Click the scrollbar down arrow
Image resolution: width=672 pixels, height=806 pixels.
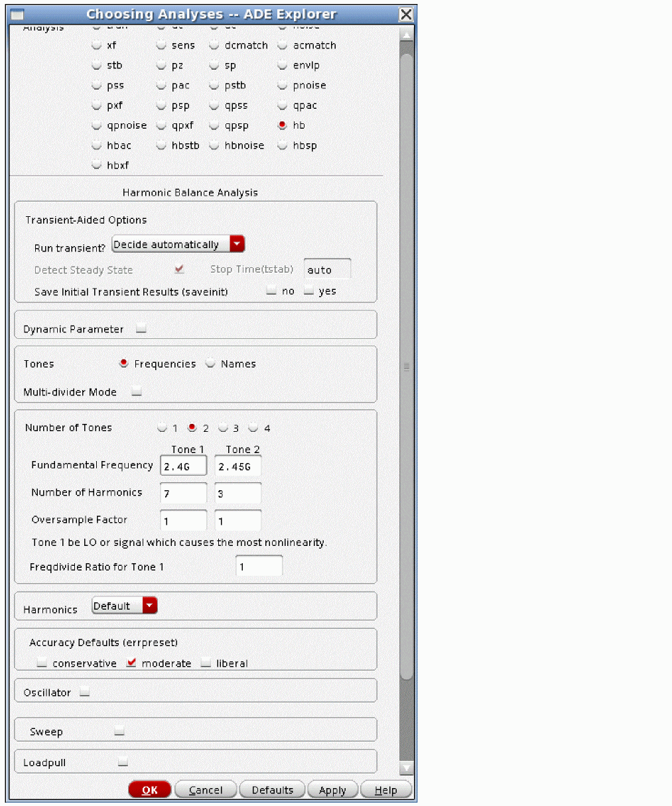pyautogui.click(x=406, y=768)
